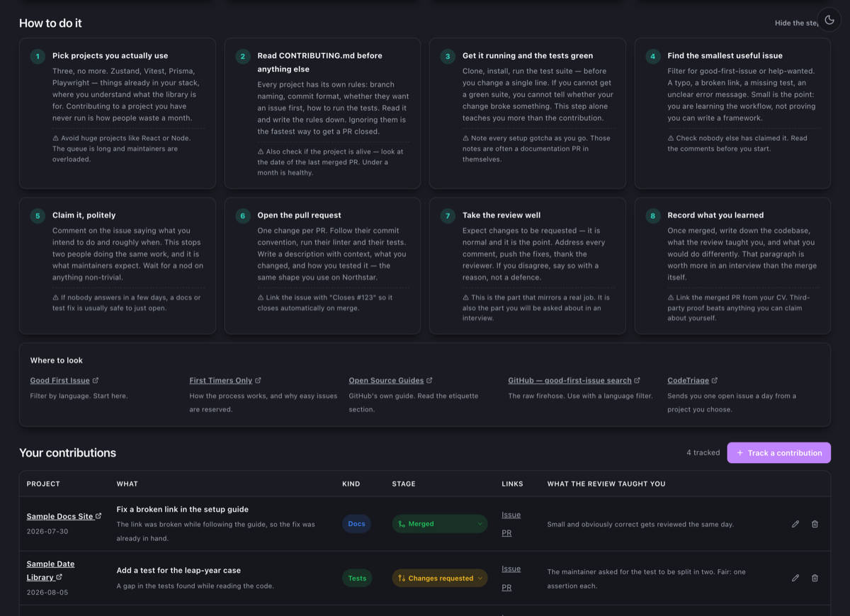Delete the Sample Date Library contribution
Screen dimensions: 850x616
[815, 578]
